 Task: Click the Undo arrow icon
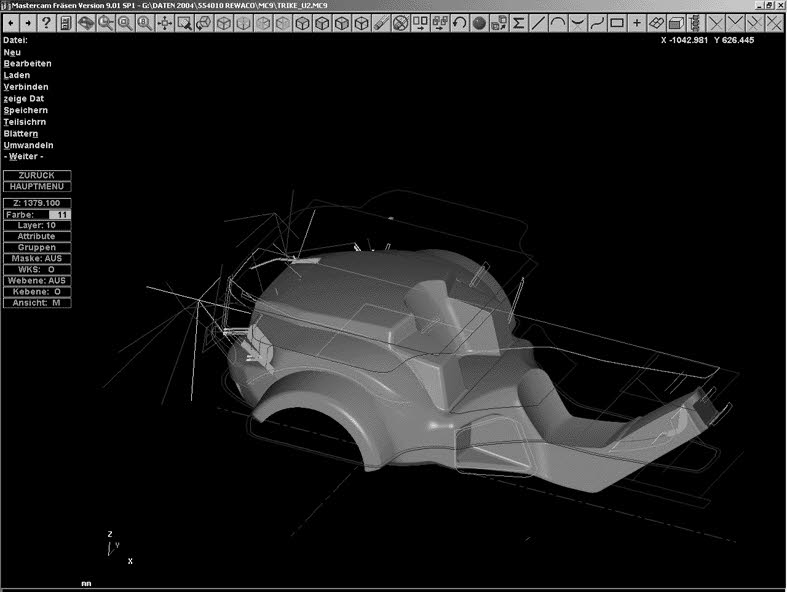tap(460, 22)
